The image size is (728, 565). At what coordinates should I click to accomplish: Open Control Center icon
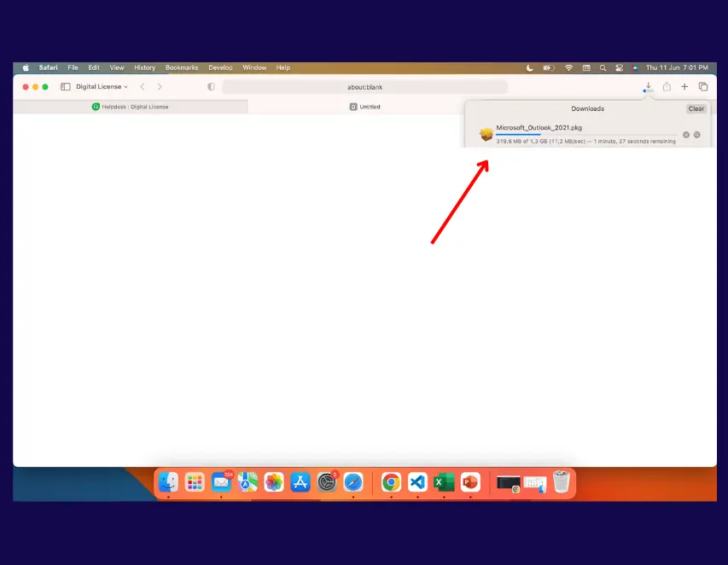pos(619,67)
